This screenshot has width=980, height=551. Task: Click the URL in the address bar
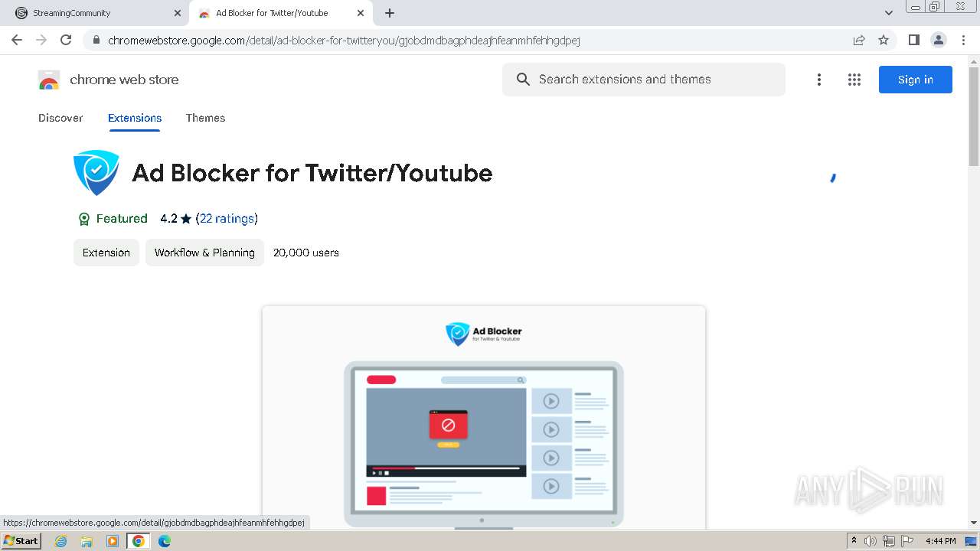pos(344,41)
